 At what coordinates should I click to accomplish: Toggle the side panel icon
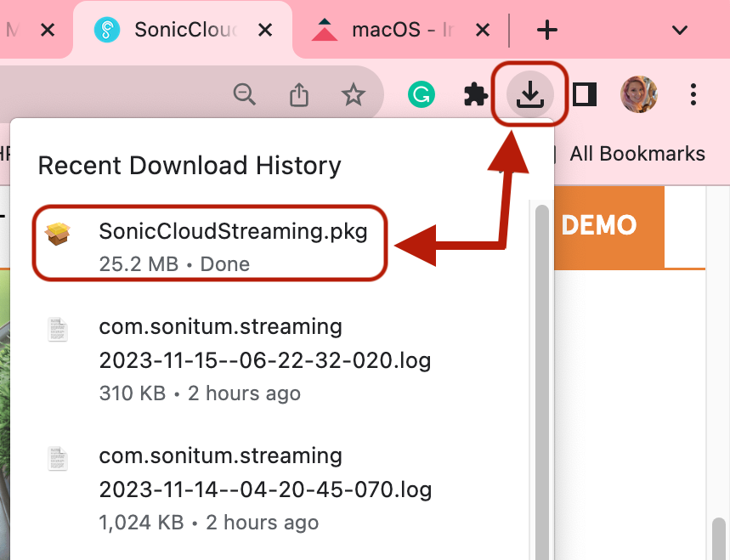[585, 94]
